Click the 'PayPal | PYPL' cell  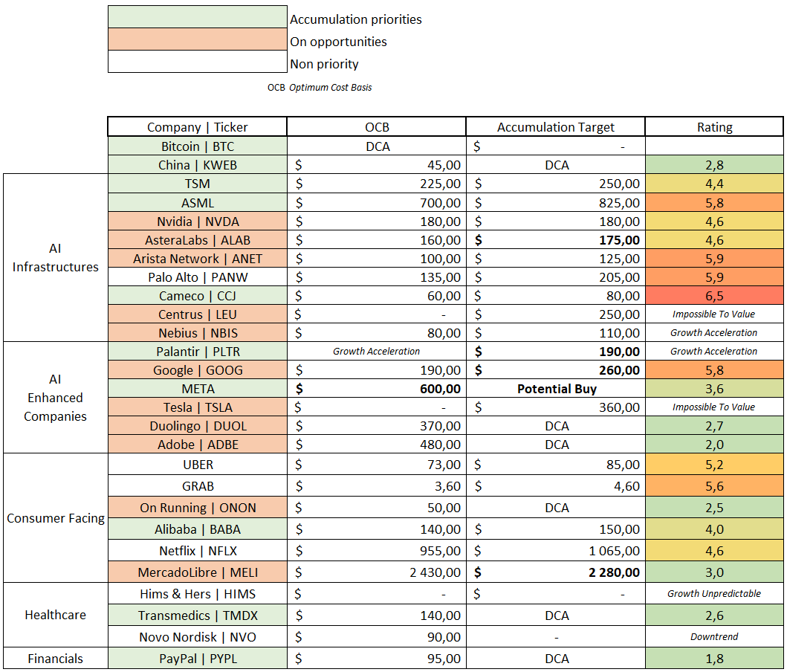pyautogui.click(x=197, y=658)
